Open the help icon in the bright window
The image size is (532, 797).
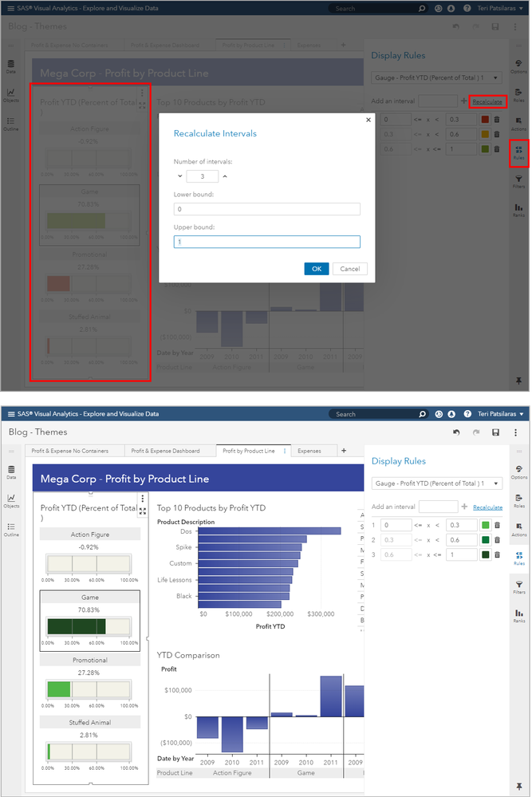(467, 414)
